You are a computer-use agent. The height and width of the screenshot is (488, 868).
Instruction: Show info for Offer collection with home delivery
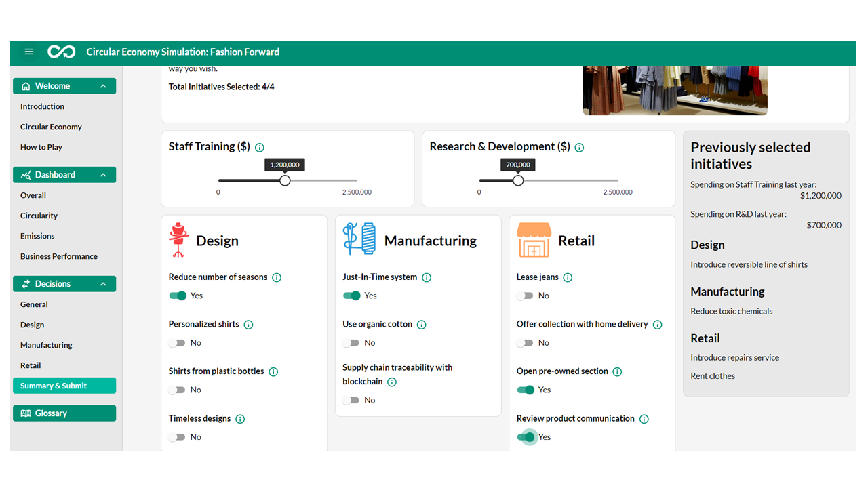657,325
